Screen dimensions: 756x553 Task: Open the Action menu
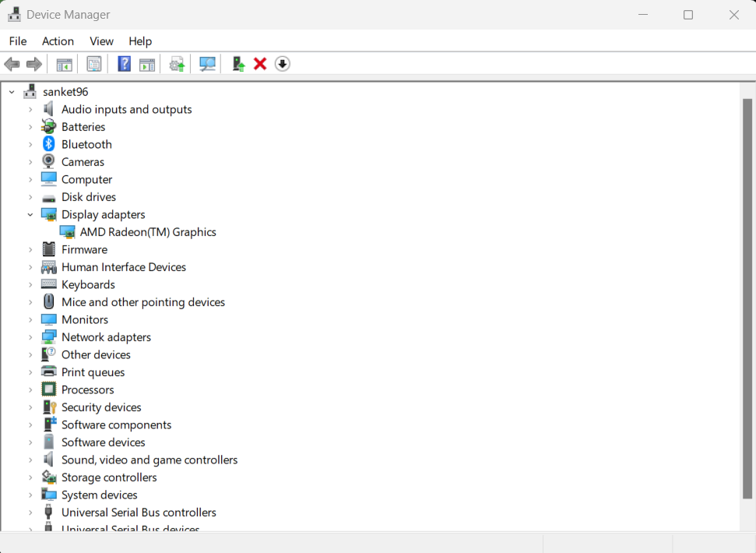(x=58, y=41)
